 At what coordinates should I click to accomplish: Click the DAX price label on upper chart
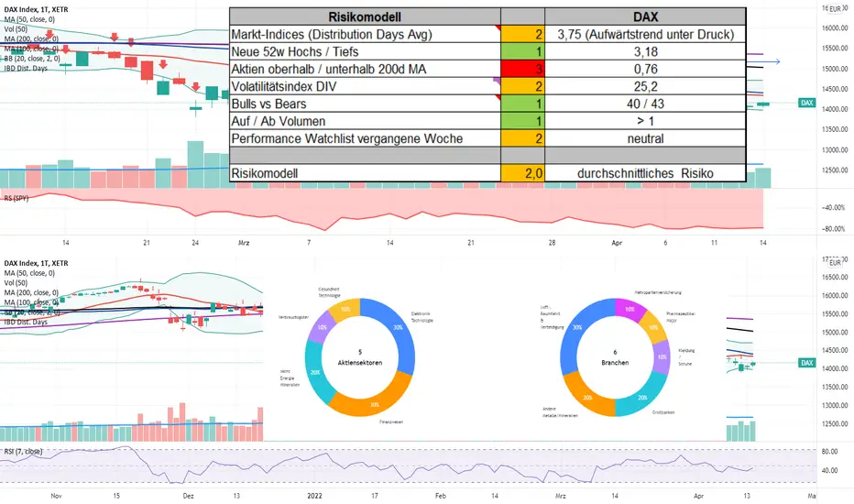pos(806,103)
